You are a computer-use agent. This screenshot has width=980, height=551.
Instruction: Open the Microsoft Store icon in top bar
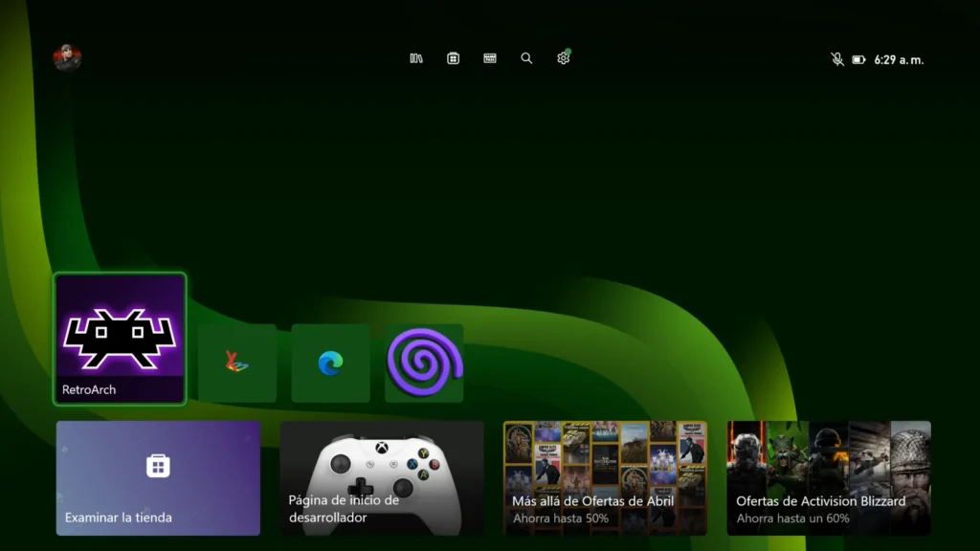pyautogui.click(x=453, y=58)
